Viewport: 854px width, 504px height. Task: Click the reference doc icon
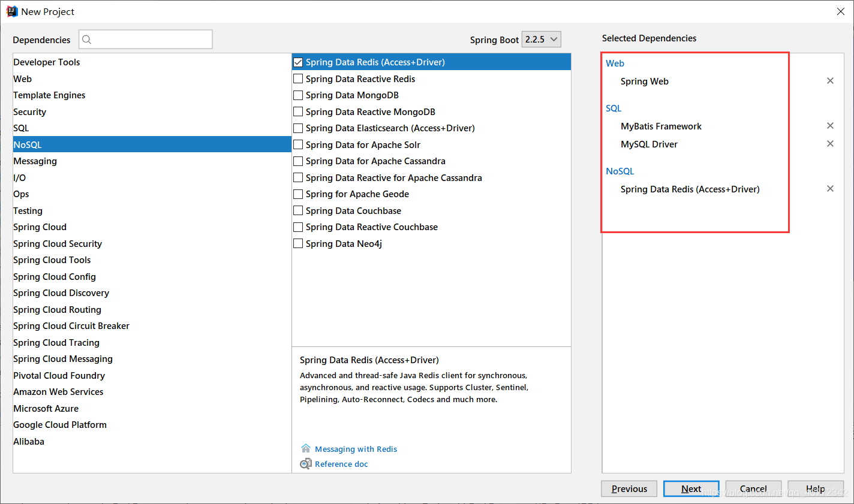(x=306, y=464)
